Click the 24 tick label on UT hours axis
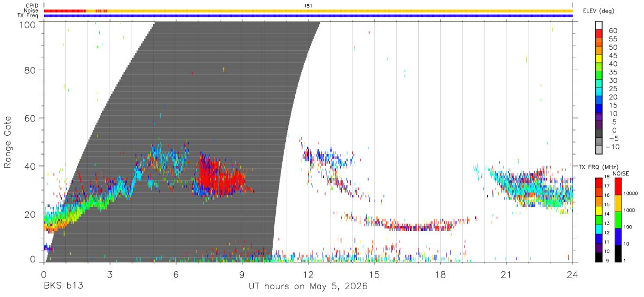Viewport: 644px width, 297px height. coord(572,274)
